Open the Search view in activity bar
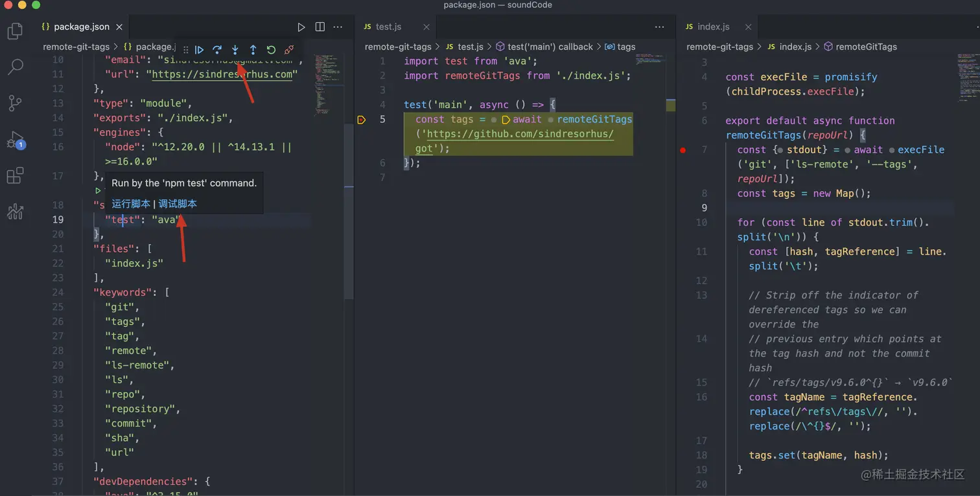 click(15, 66)
